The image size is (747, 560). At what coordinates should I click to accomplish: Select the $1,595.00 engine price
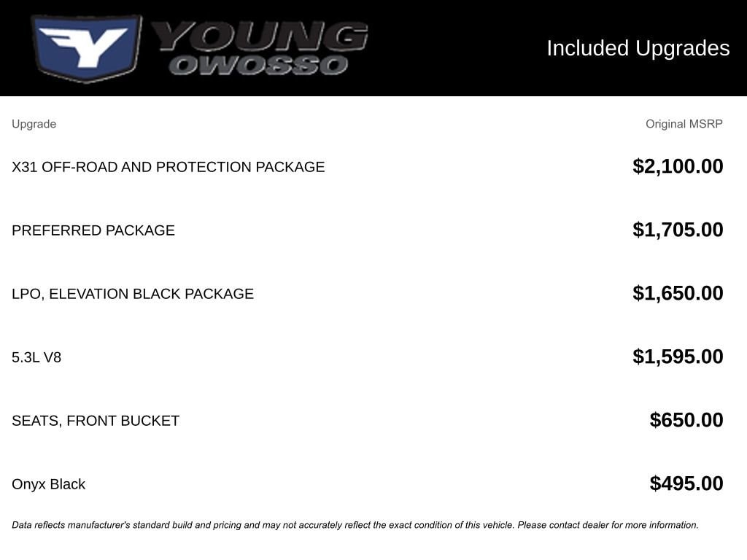coord(678,357)
